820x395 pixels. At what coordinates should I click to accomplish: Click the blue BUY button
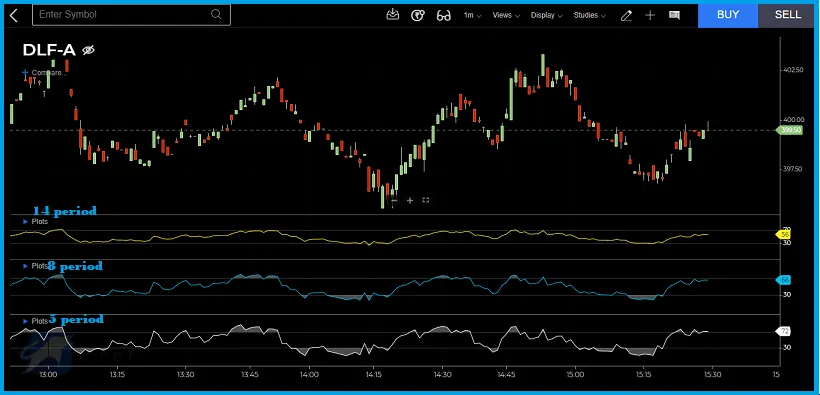(727, 15)
